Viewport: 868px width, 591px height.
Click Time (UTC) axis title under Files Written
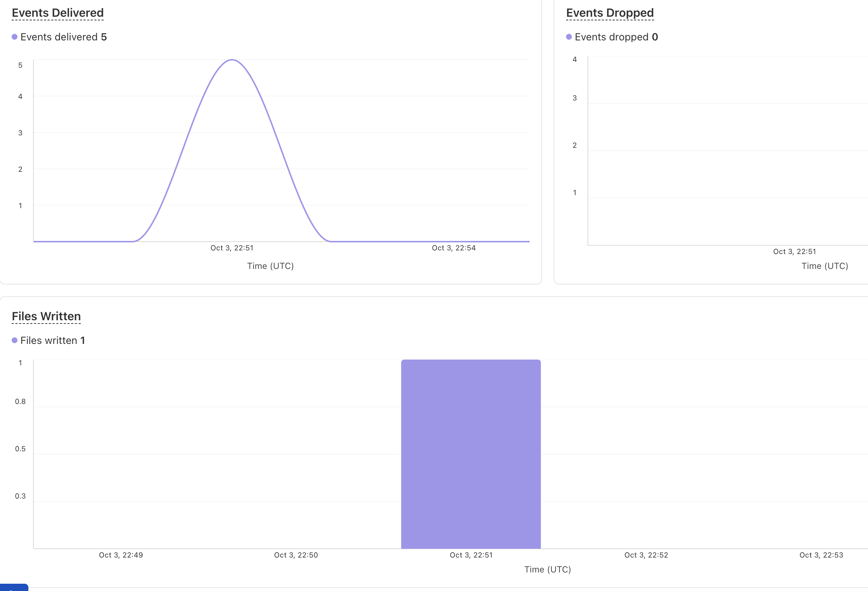click(x=547, y=569)
